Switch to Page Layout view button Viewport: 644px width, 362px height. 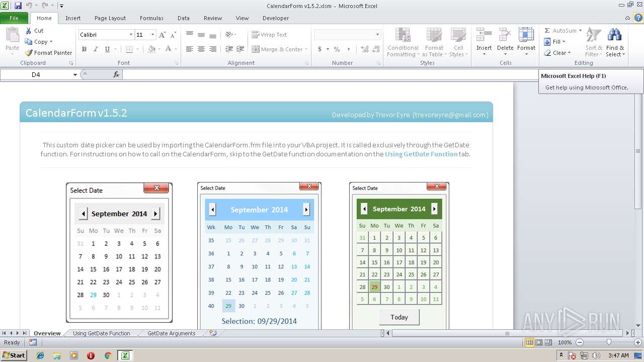[539, 342]
